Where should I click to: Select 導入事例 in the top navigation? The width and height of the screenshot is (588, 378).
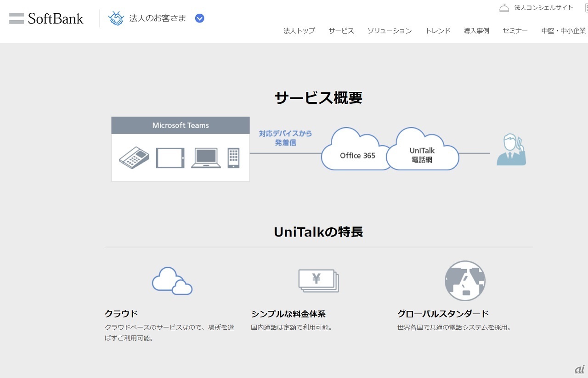pos(476,31)
